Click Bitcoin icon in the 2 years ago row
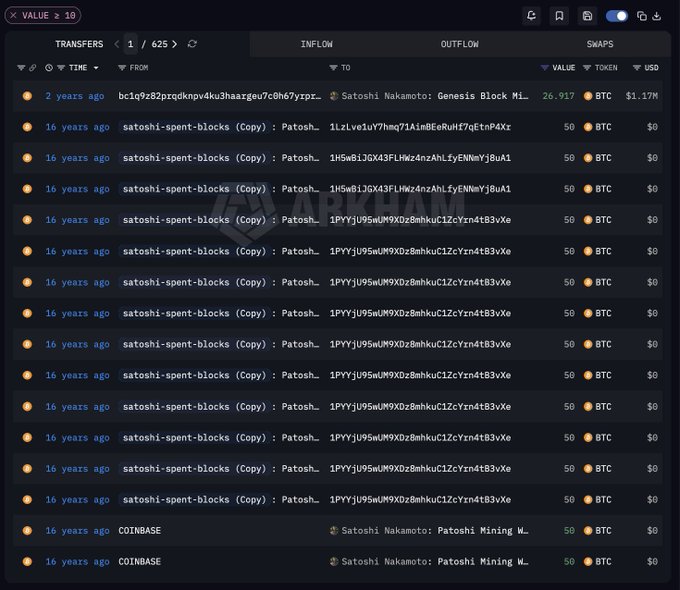Image resolution: width=680 pixels, height=590 pixels. click(x=27, y=96)
